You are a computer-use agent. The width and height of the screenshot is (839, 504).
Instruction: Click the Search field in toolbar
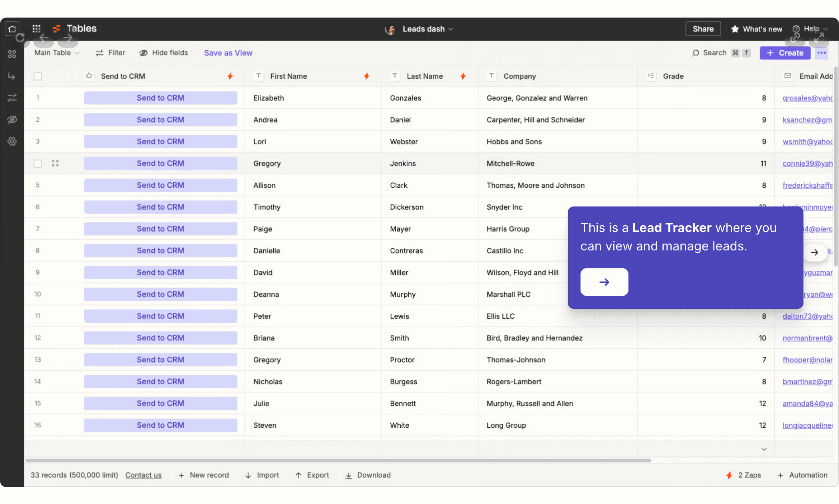pyautogui.click(x=721, y=53)
